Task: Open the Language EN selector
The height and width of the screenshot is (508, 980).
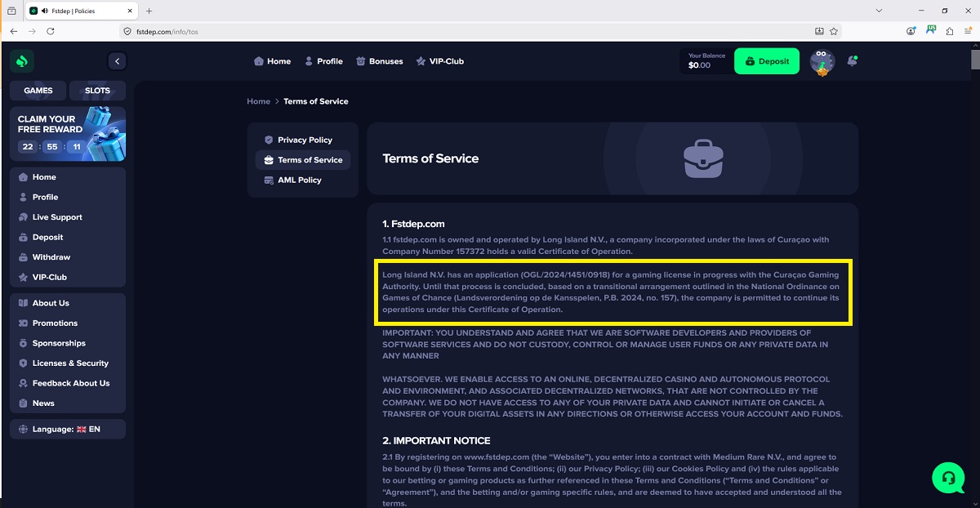Action: click(x=68, y=429)
